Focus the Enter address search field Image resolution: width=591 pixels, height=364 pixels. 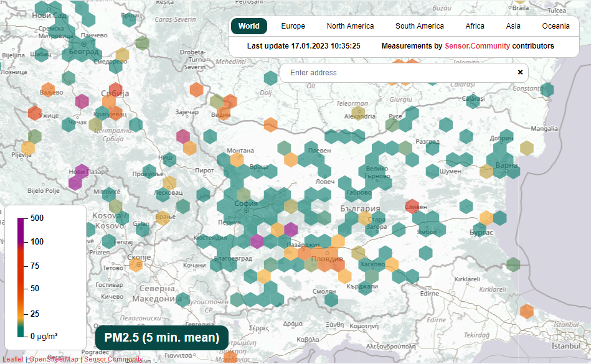tap(399, 73)
